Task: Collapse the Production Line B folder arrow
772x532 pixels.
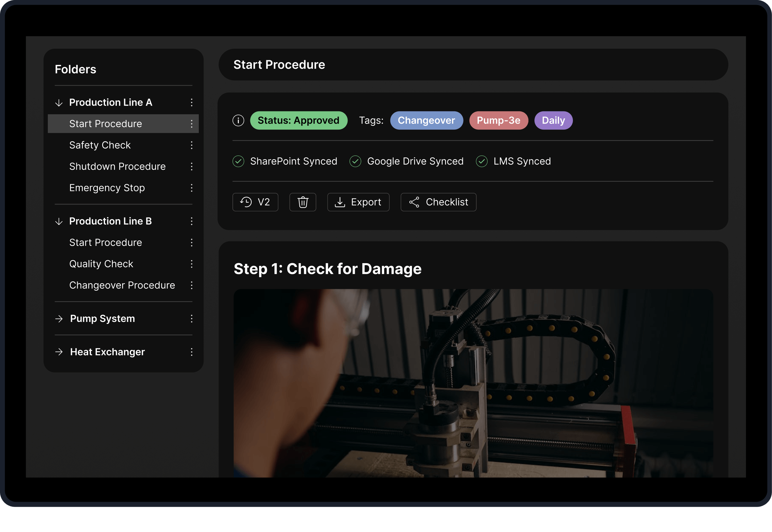Action: click(59, 221)
